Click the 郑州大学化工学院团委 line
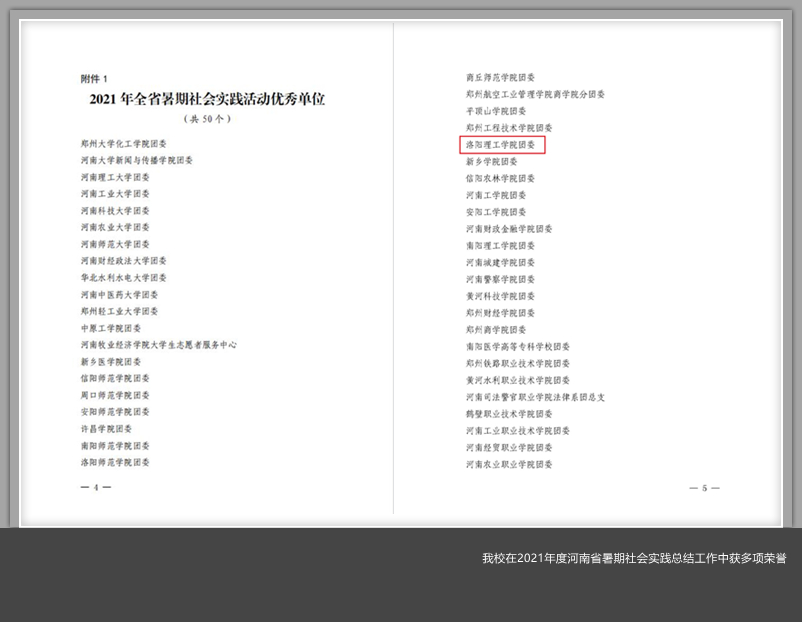 tap(124, 144)
